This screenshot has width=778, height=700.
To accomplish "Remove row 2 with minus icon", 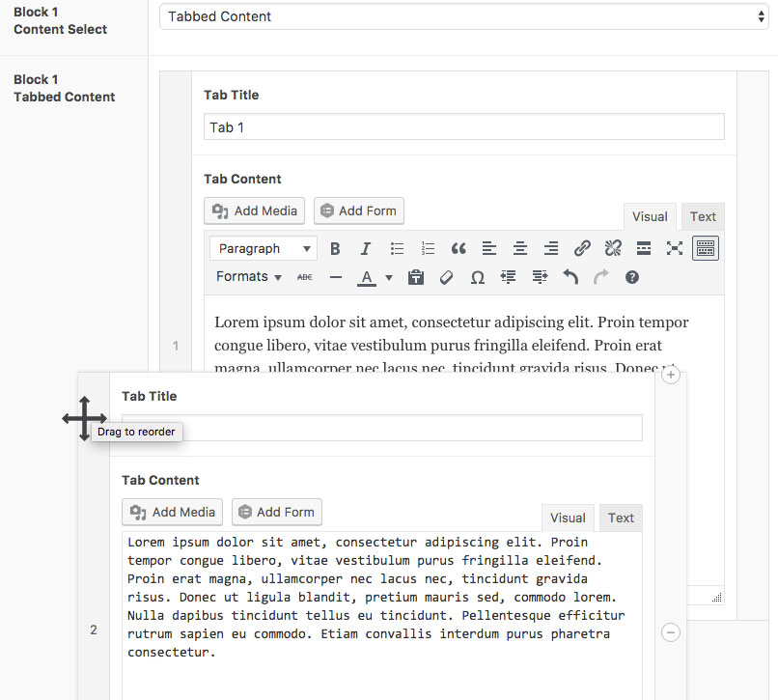I will 671,632.
